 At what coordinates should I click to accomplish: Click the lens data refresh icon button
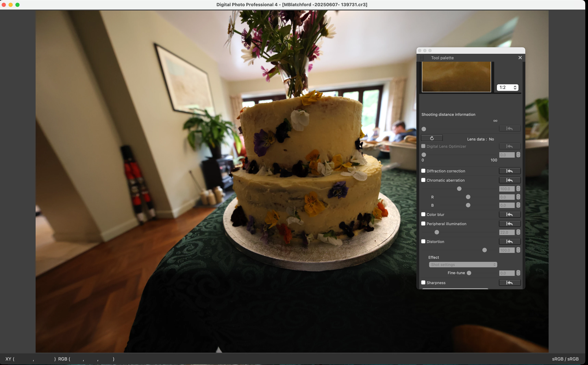(x=432, y=138)
